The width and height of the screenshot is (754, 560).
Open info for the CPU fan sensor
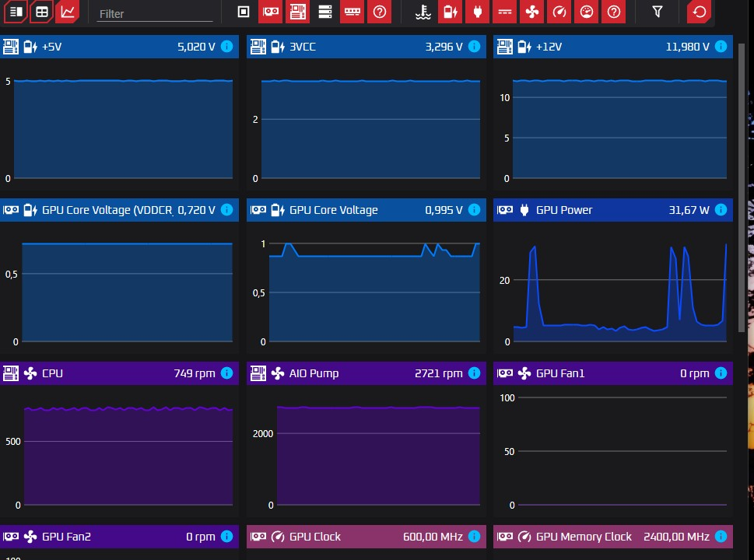pos(227,373)
